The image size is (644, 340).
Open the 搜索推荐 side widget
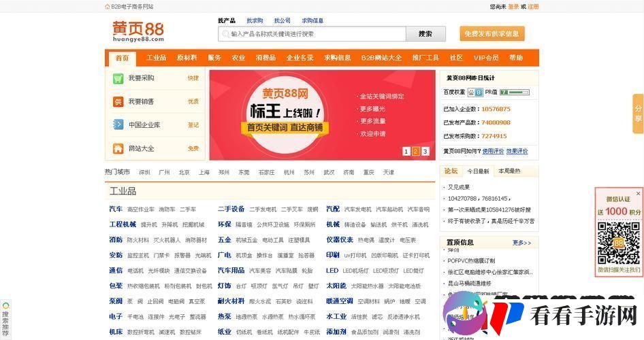point(5,320)
